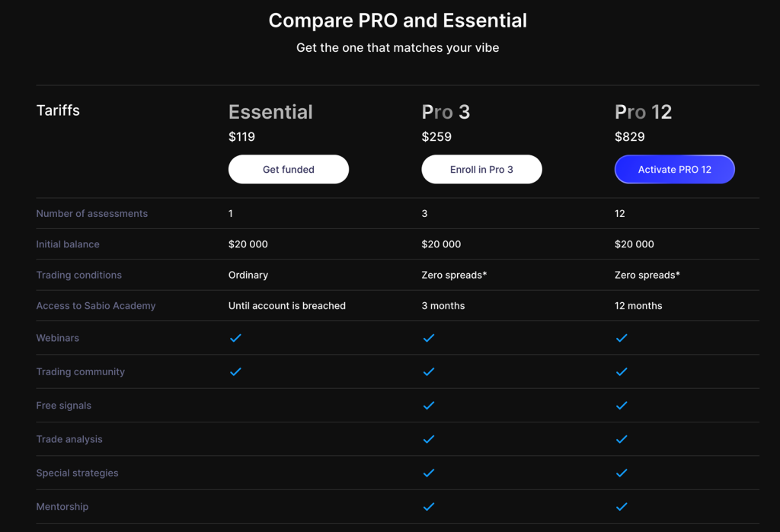Click Until account is breached text

point(287,306)
